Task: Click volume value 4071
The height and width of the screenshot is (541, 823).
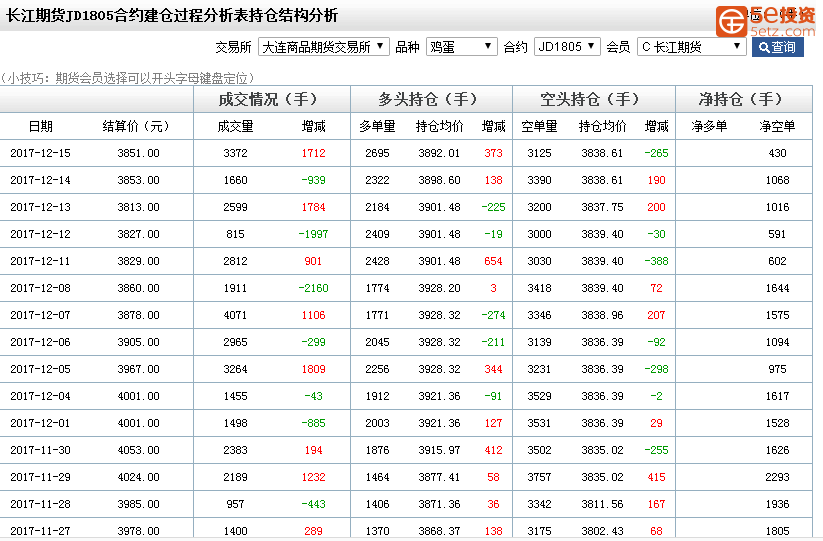Action: (235, 315)
